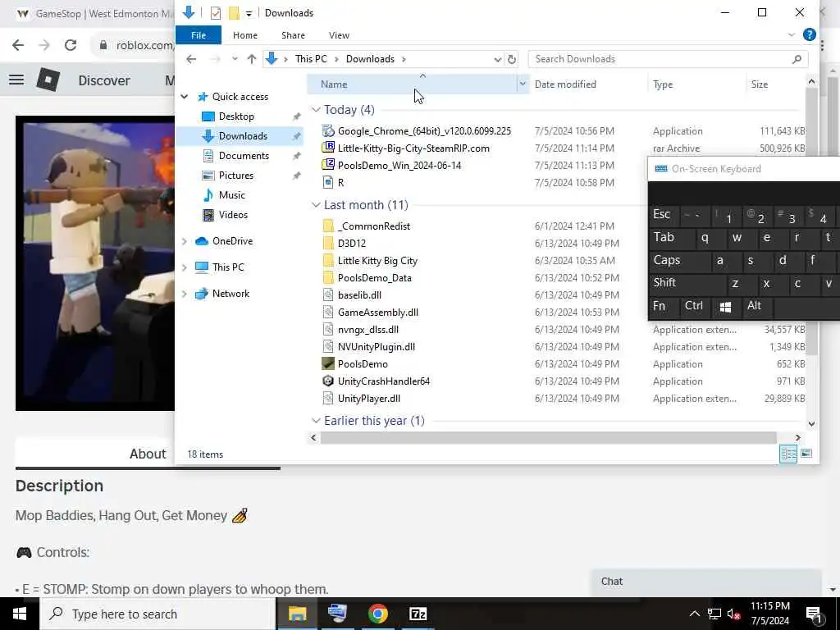The image size is (840, 630).
Task: Click the New Folder icon in title bar
Action: click(x=234, y=13)
